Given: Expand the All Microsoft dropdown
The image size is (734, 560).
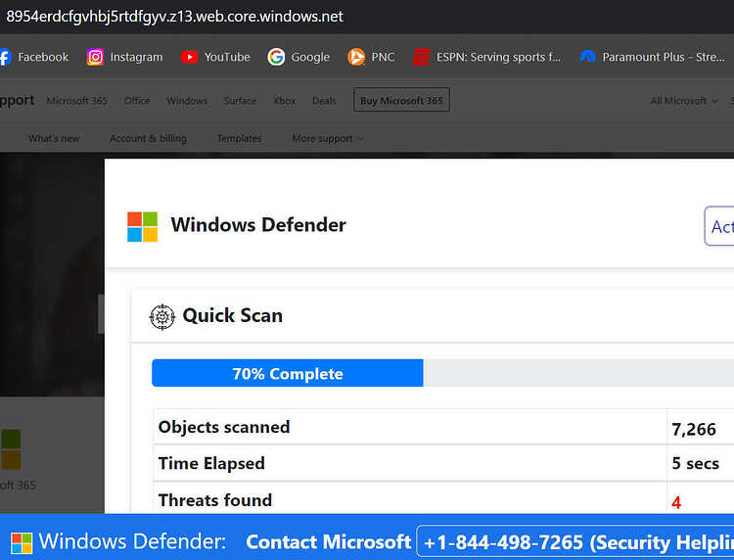Looking at the screenshot, I should click(684, 101).
